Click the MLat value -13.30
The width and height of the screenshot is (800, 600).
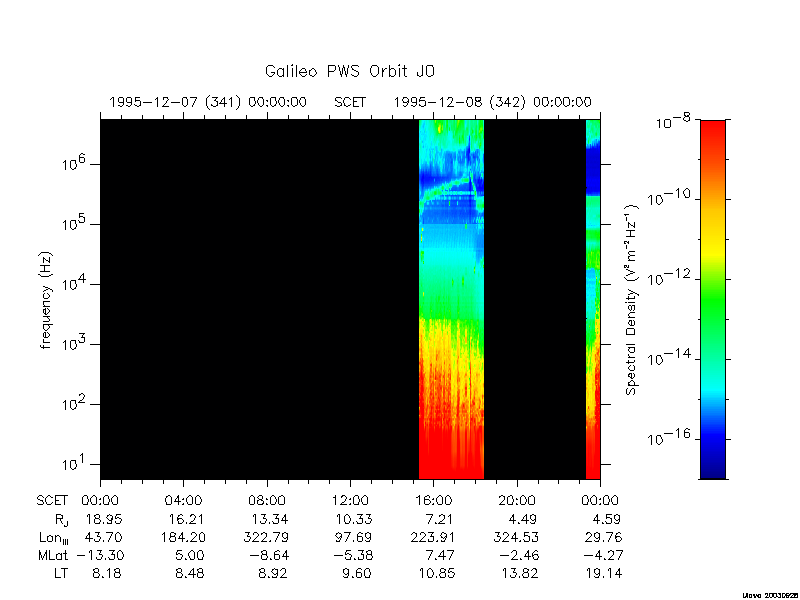pos(101,555)
